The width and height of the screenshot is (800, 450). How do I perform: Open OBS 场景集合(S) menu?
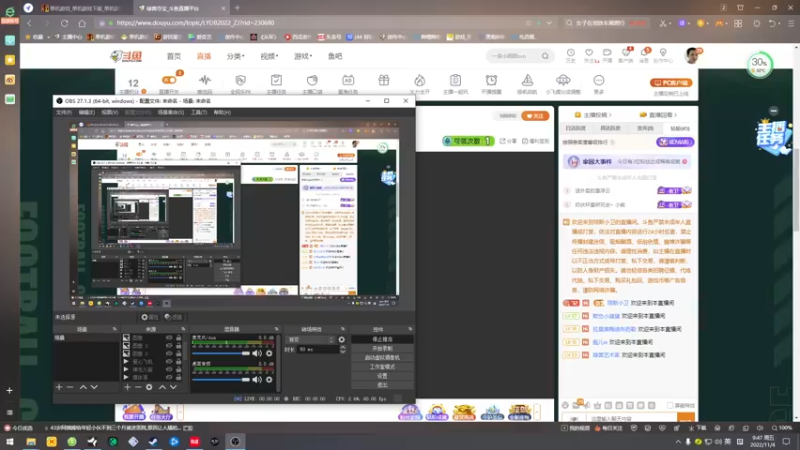[x=170, y=112]
